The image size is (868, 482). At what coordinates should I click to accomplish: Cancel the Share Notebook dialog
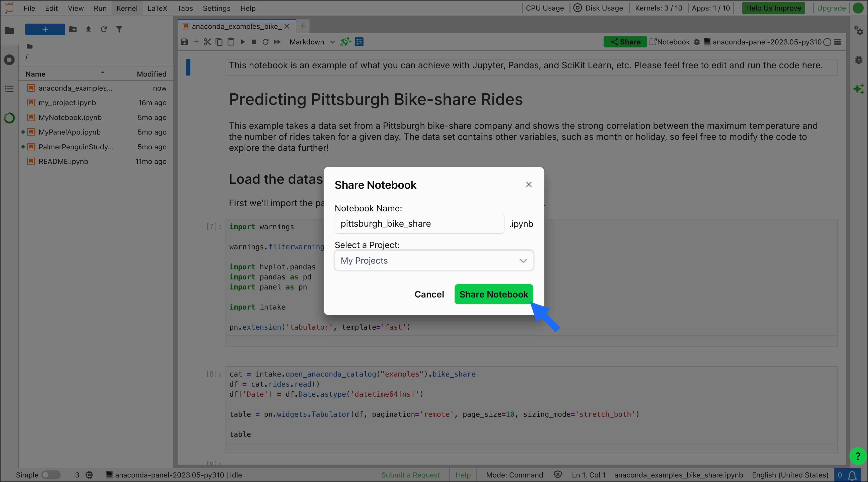[x=429, y=294]
